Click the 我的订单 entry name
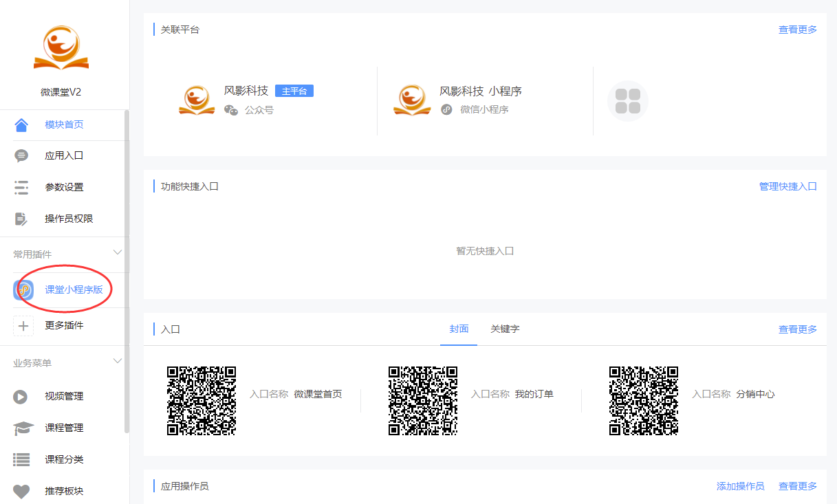The width and height of the screenshot is (837, 504). pos(534,395)
